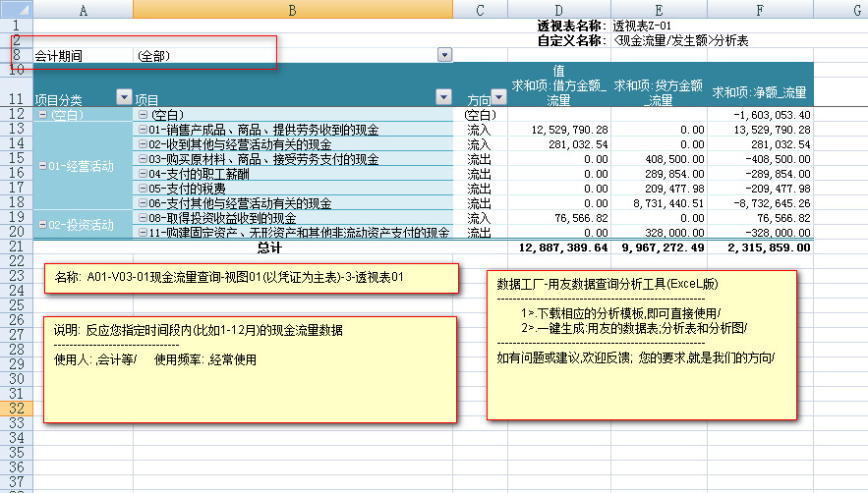Select column D header

tap(558, 9)
